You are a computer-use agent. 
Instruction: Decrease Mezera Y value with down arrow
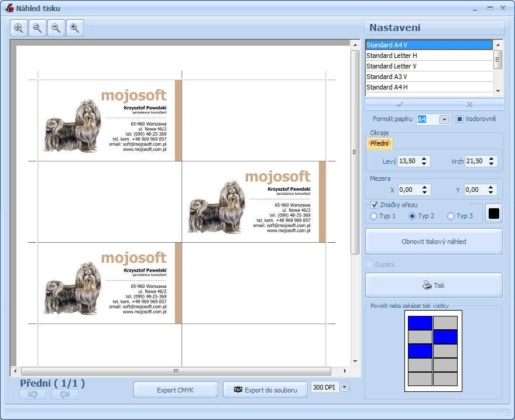[x=490, y=192]
